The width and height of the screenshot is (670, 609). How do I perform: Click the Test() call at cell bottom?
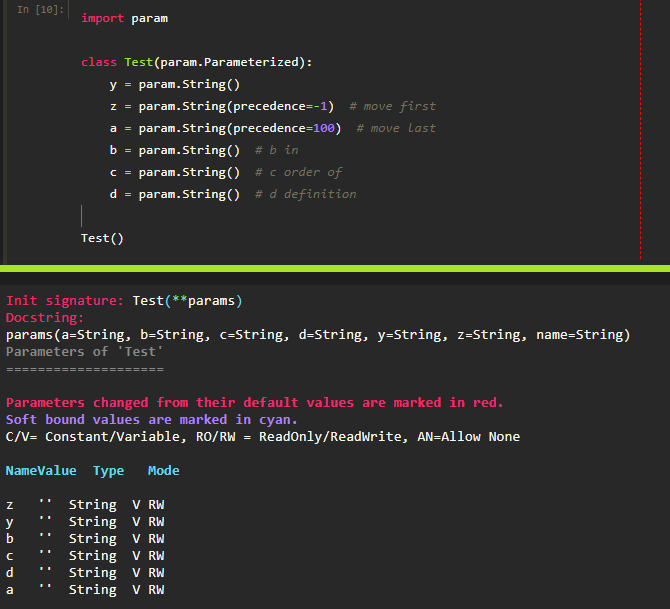tap(102, 238)
